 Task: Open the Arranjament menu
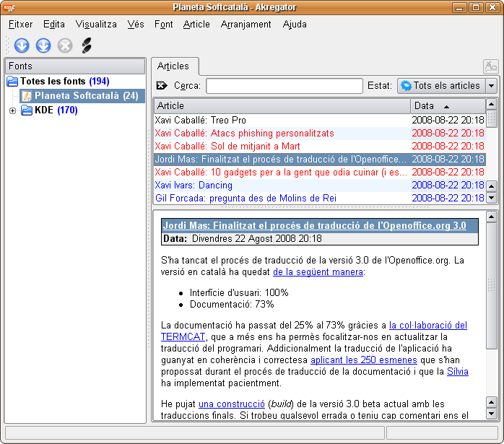246,25
